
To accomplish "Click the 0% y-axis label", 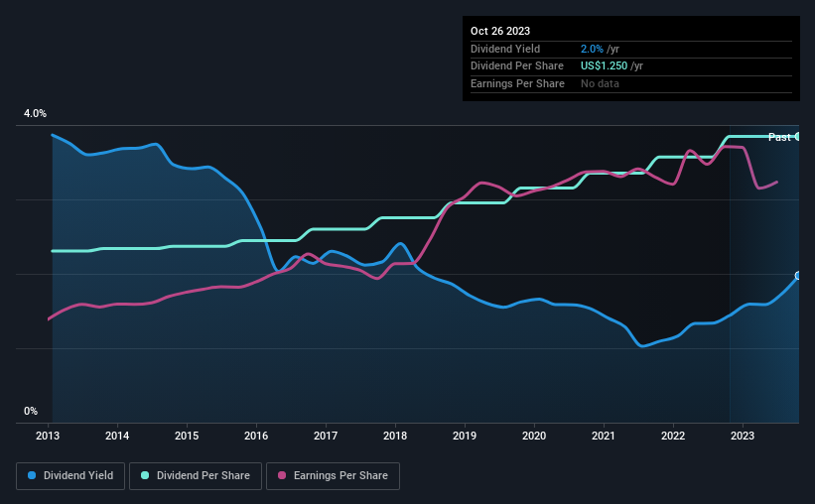I will click(x=31, y=411).
